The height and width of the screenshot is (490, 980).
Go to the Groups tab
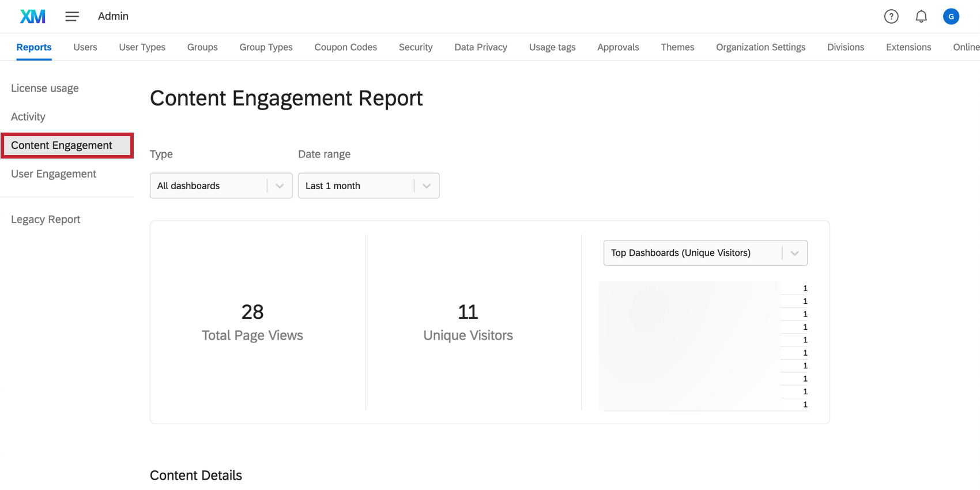tap(202, 47)
